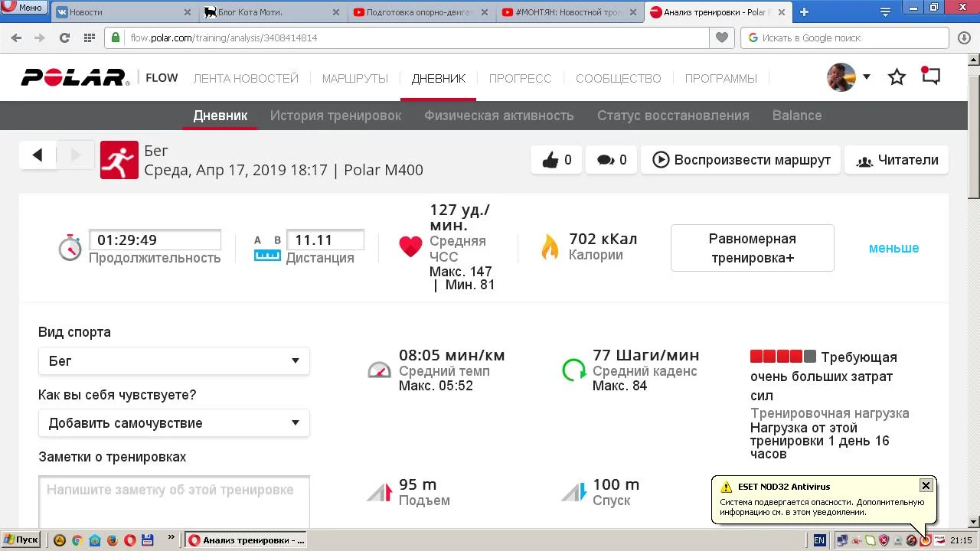980x551 pixels.
Task: Switch to the Блог Кота Моти tab
Action: [272, 12]
